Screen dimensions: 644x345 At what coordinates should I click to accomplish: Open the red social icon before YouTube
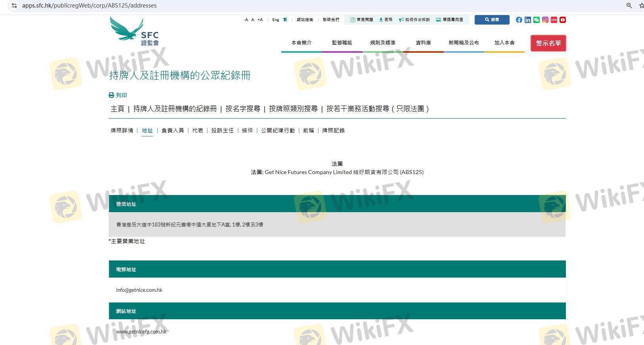pos(554,20)
